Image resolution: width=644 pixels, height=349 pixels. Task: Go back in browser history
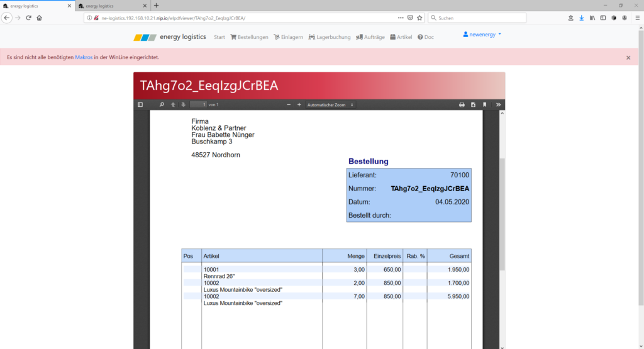[x=6, y=18]
